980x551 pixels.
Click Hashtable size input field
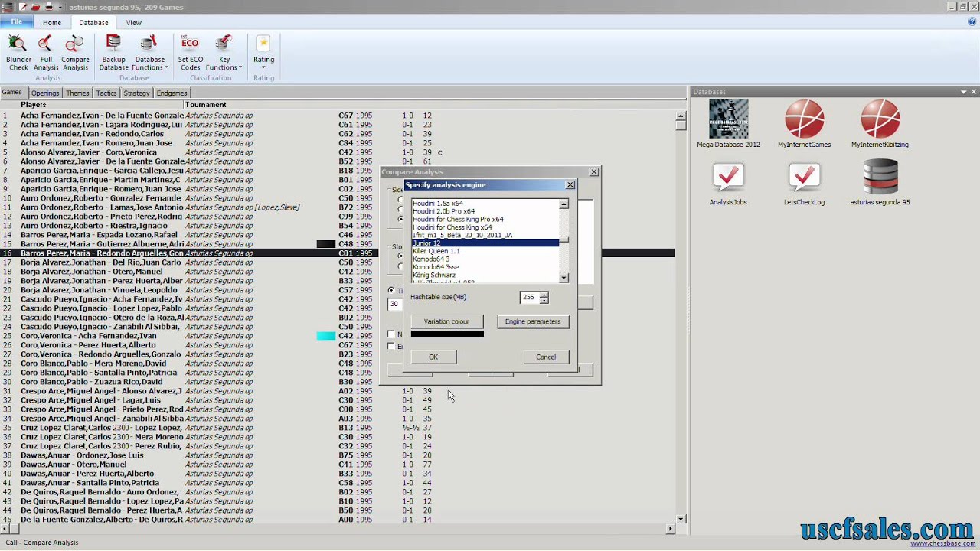click(528, 297)
